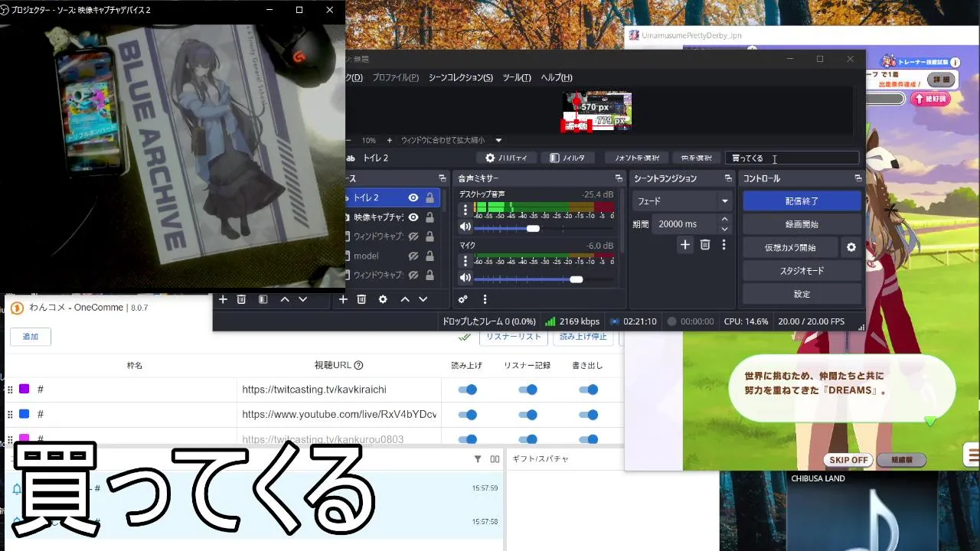Viewport: 980px width, 551px height.
Task: Click 仮想カメラ開始 button
Action: click(x=790, y=247)
